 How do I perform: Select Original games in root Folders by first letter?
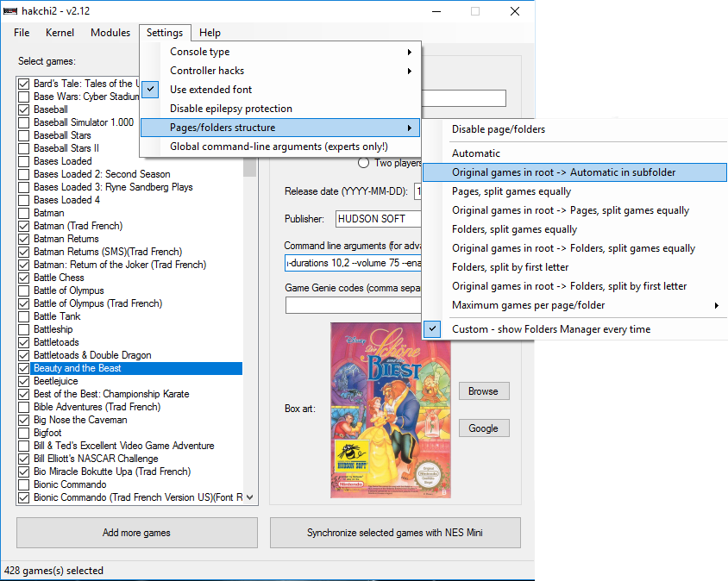click(x=574, y=286)
